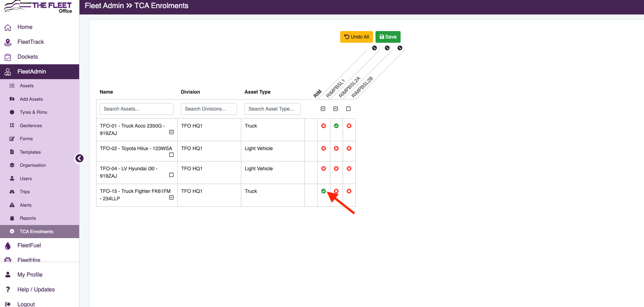
Task: Toggle TFO-01 RIMPBSL2A green check status
Action: pyautogui.click(x=336, y=126)
